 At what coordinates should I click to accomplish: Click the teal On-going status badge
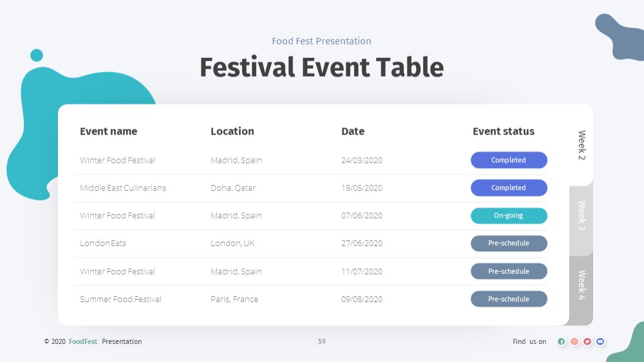pyautogui.click(x=509, y=216)
